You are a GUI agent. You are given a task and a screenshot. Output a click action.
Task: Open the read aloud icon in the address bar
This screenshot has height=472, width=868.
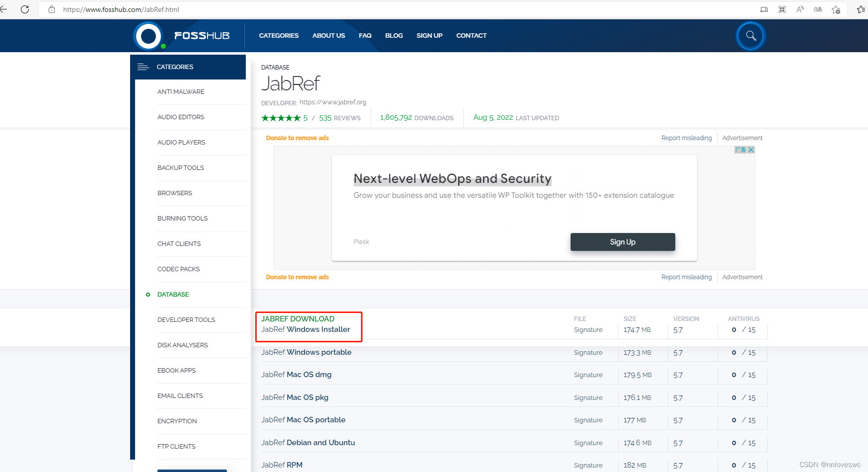pos(800,9)
